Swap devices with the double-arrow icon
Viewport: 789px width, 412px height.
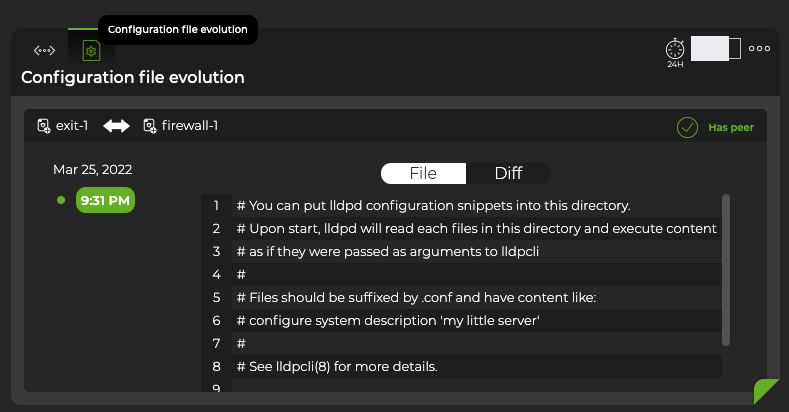[117, 126]
